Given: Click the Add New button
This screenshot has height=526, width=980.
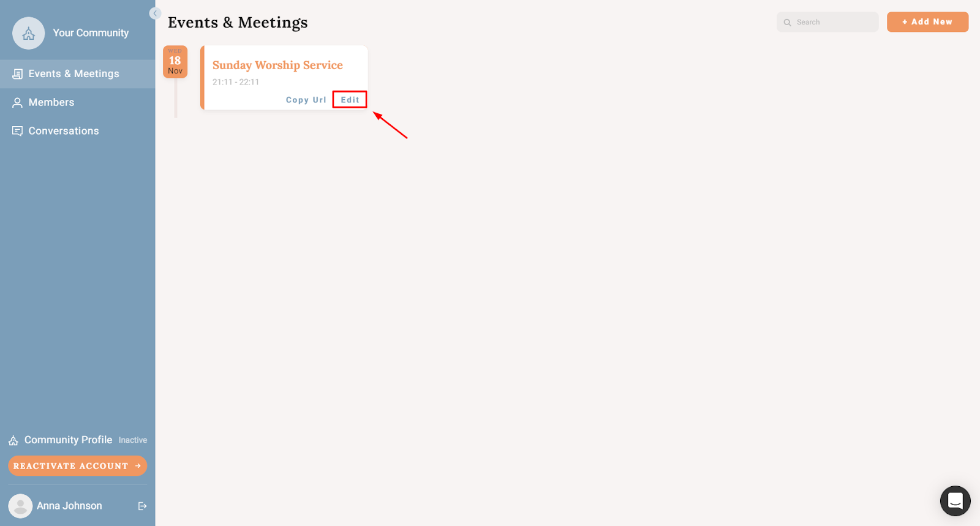Looking at the screenshot, I should tap(927, 22).
